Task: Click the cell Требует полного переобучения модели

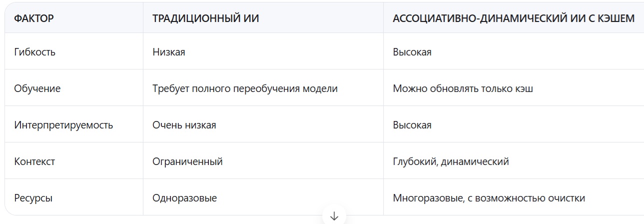Action: point(245,88)
